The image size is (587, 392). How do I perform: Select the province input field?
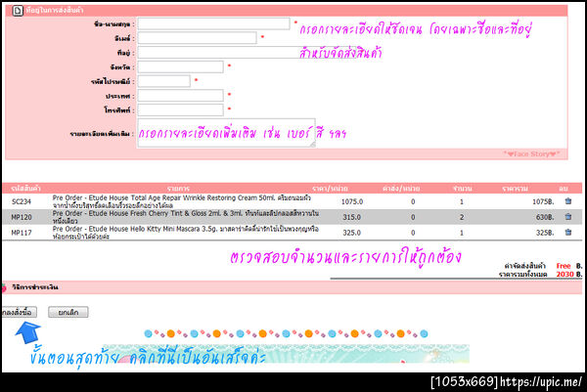(x=180, y=66)
